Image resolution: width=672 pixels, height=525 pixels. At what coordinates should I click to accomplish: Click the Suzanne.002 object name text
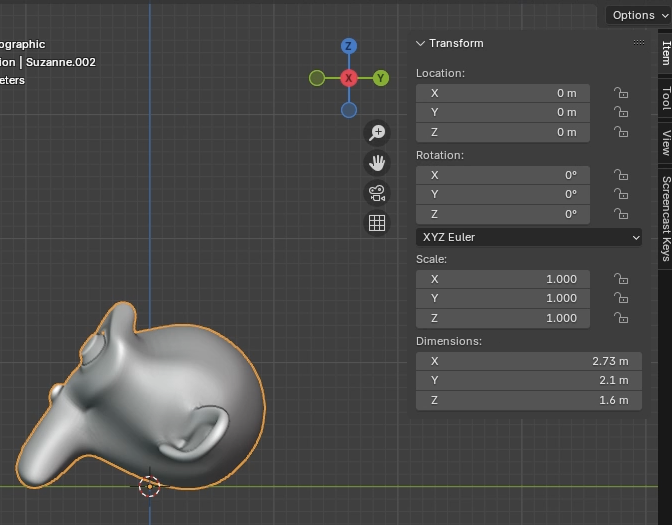61,62
